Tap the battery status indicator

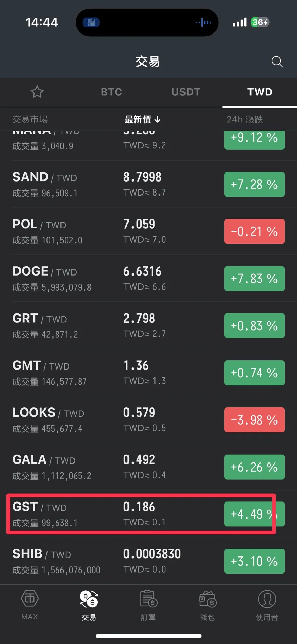pyautogui.click(x=260, y=23)
